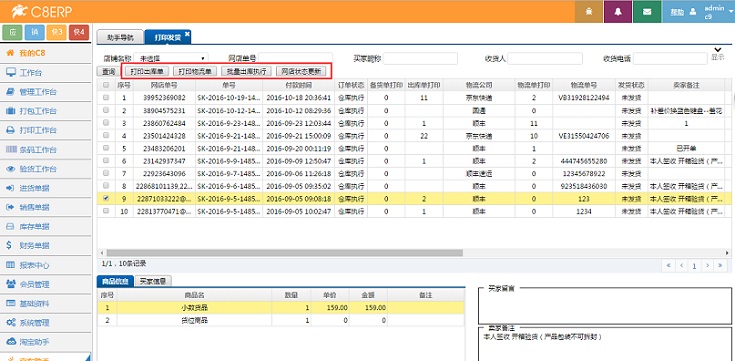Focus the 收货电话 input field
This screenshot has width=735, height=361.
click(670, 58)
